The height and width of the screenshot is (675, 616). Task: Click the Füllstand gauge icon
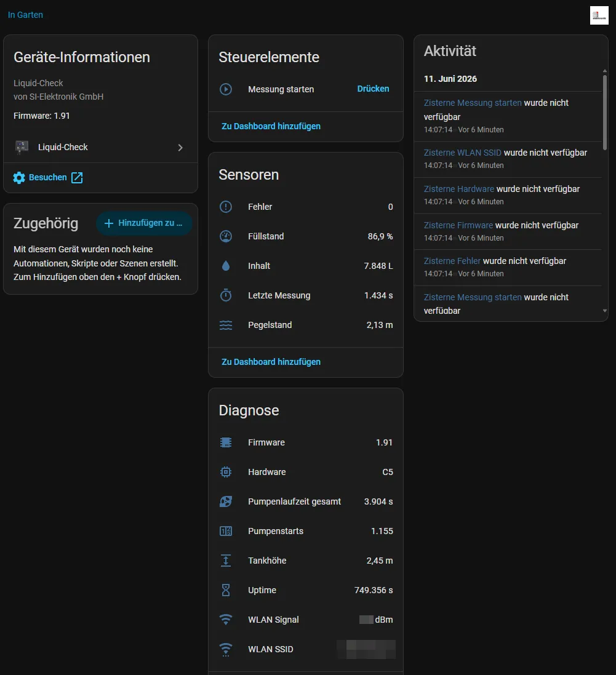226,236
